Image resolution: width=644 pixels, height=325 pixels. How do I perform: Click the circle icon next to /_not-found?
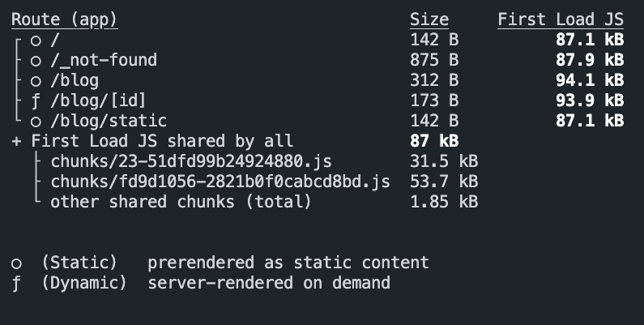(x=36, y=61)
